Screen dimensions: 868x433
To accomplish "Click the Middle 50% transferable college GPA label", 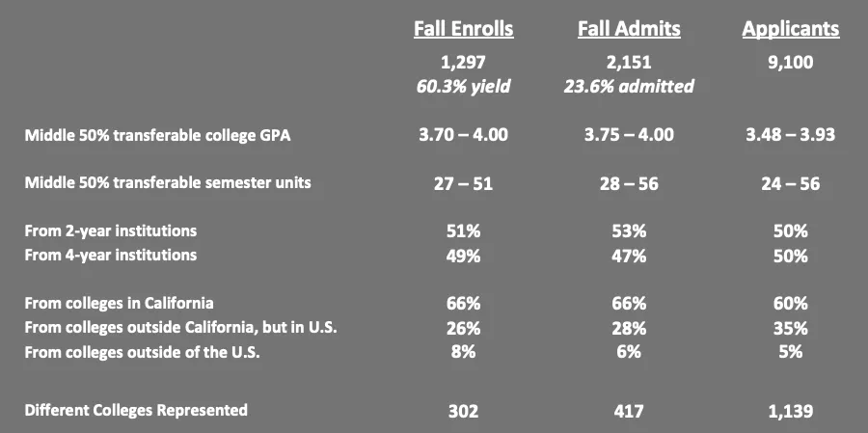I will (157, 135).
